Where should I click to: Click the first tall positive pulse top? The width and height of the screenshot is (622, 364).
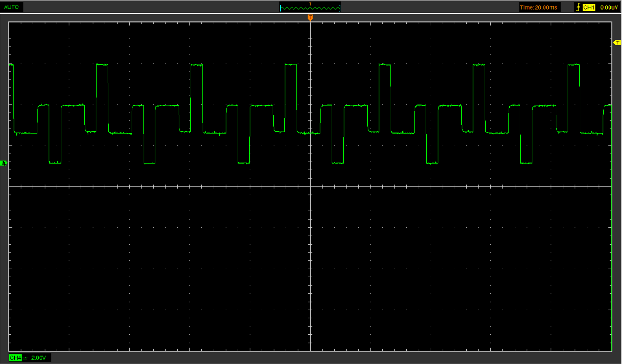point(102,64)
